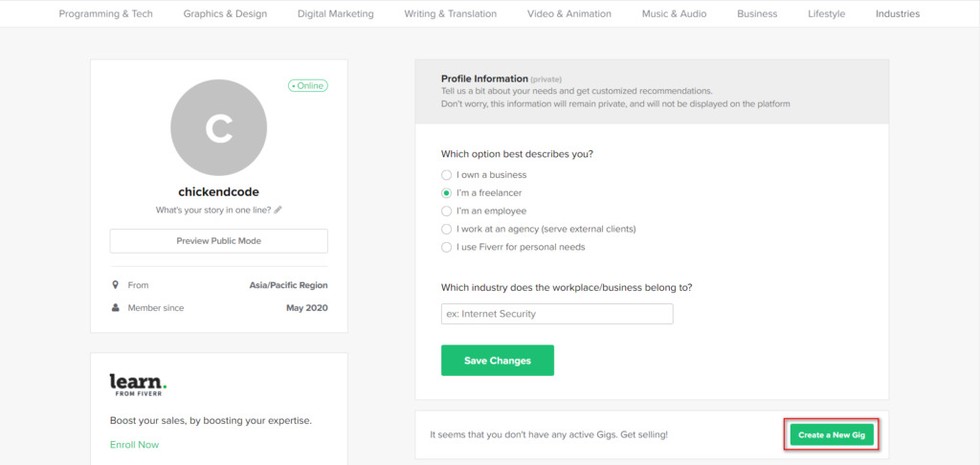Click the member person icon
Image resolution: width=980 pixels, height=465 pixels.
coord(115,307)
